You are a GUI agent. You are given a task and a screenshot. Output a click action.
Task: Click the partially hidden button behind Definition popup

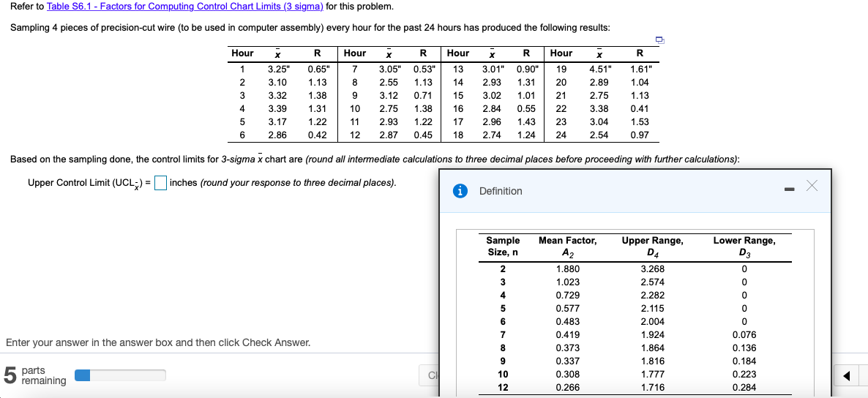tap(428, 376)
